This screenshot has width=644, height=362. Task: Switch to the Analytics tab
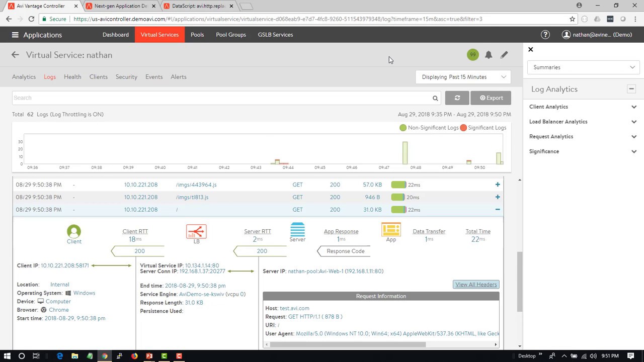[24, 77]
